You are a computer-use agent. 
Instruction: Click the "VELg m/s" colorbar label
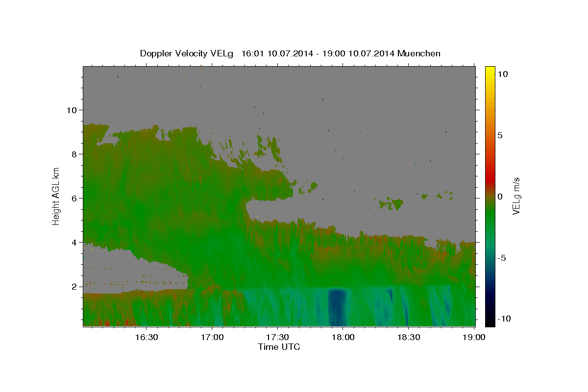click(x=516, y=196)
